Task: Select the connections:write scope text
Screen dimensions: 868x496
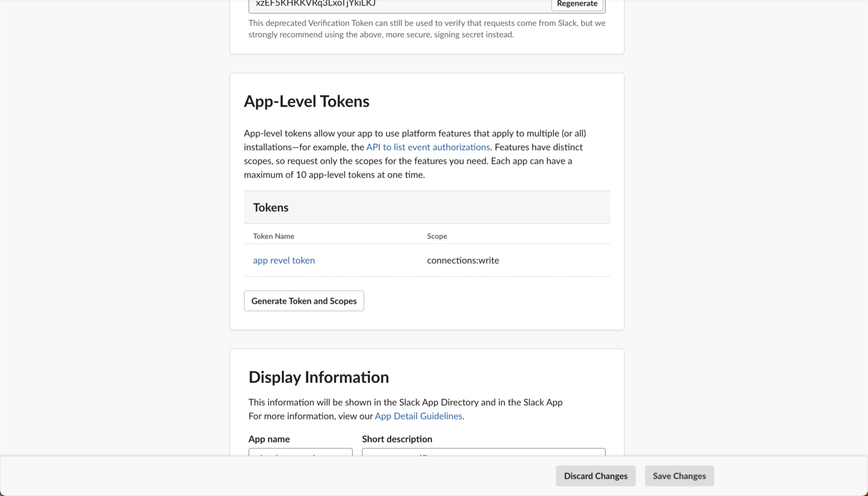Action: [463, 260]
